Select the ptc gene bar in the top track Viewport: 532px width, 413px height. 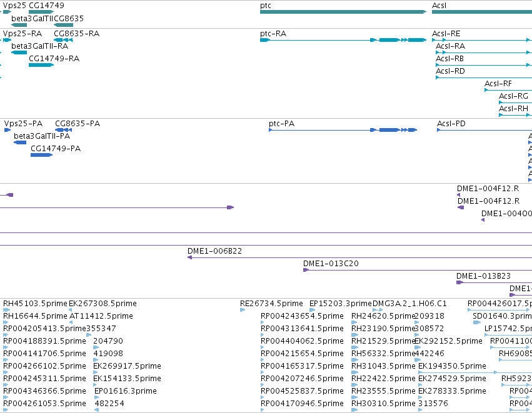click(343, 12)
